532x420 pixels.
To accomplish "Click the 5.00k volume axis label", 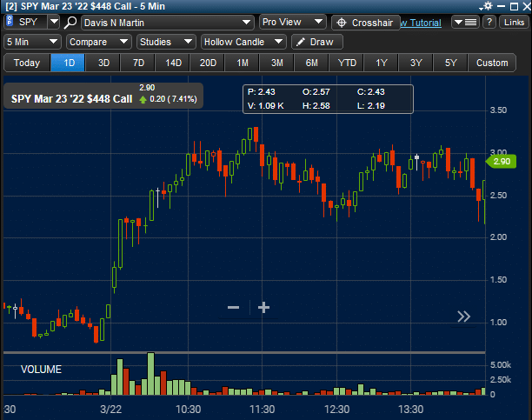I will point(501,365).
